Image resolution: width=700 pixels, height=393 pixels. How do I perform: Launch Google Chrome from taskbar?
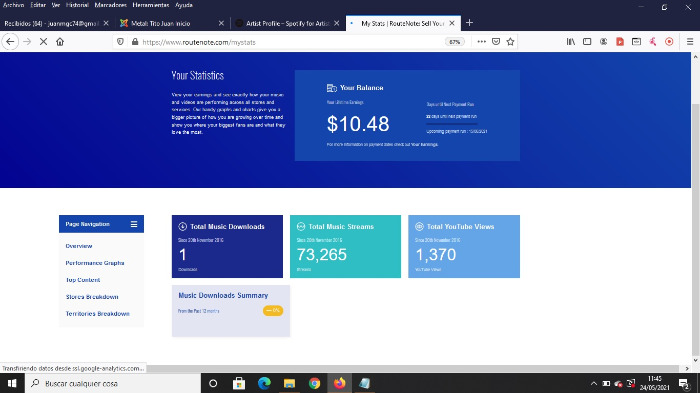point(314,383)
